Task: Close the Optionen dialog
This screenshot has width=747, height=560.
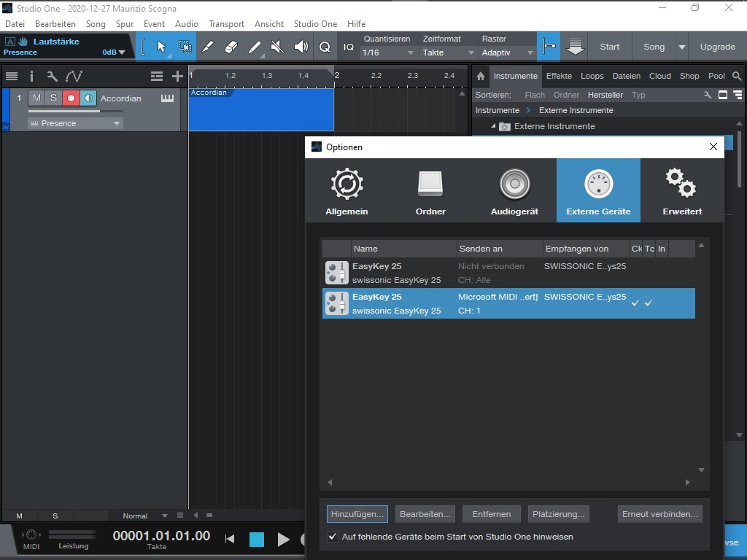Action: (713, 147)
